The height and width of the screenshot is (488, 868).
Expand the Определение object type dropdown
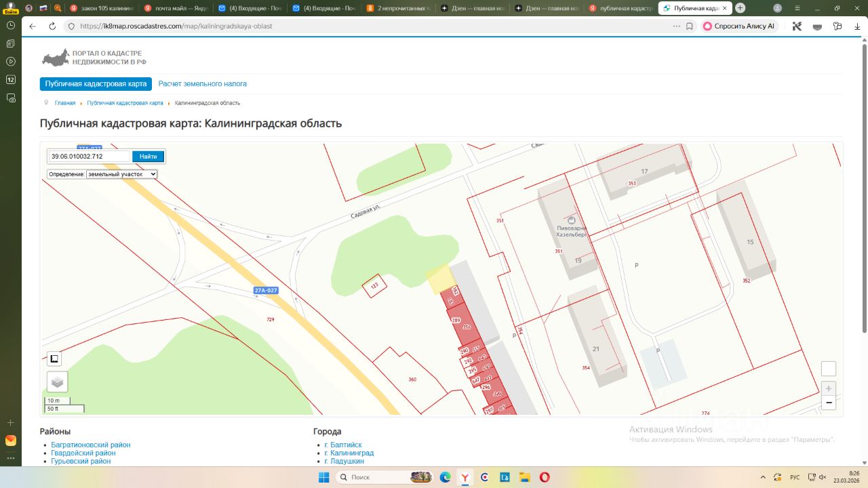pos(121,174)
